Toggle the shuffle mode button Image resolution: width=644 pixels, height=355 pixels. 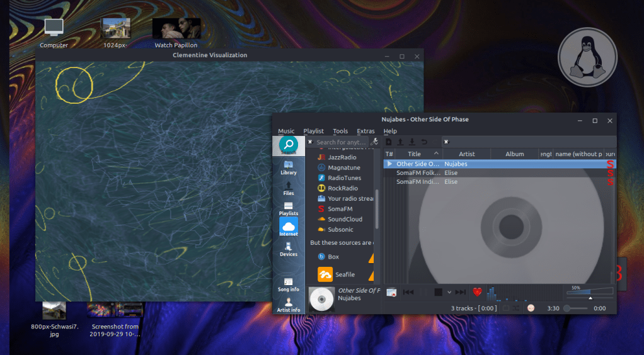pos(517,308)
